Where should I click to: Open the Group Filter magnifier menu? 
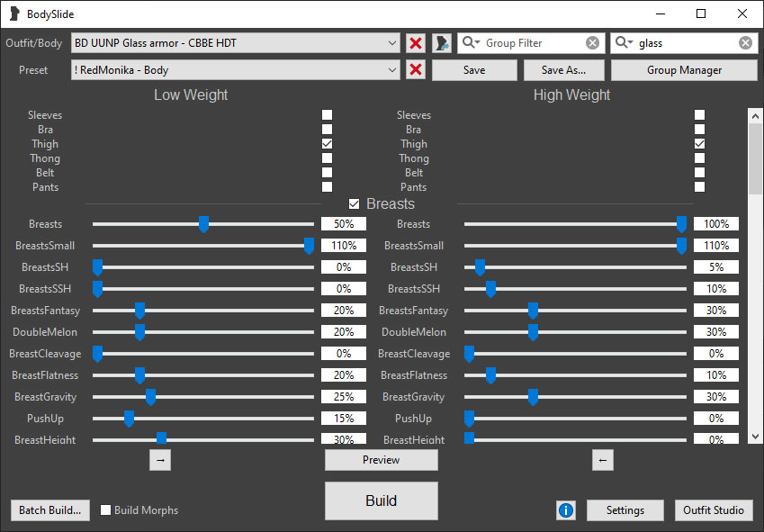point(471,42)
